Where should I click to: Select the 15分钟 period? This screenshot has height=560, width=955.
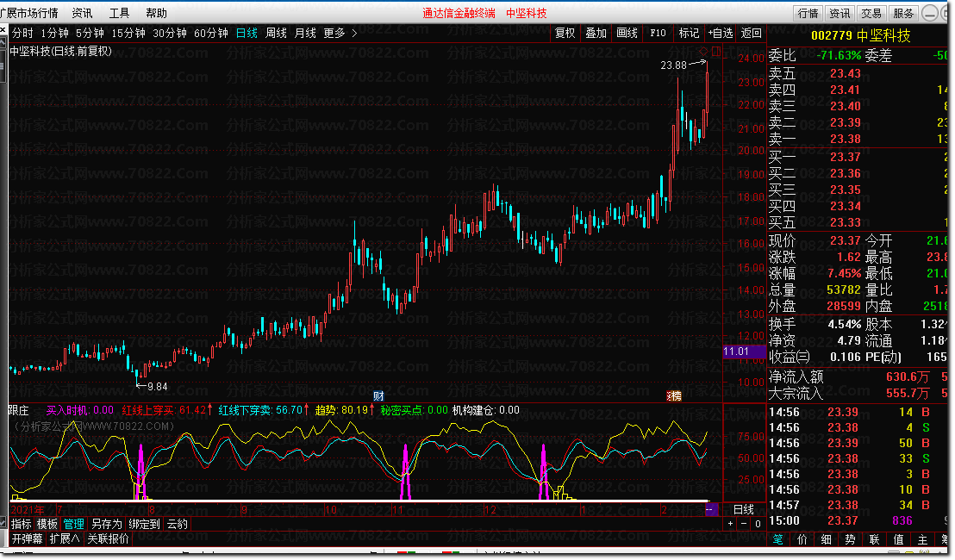[x=128, y=33]
